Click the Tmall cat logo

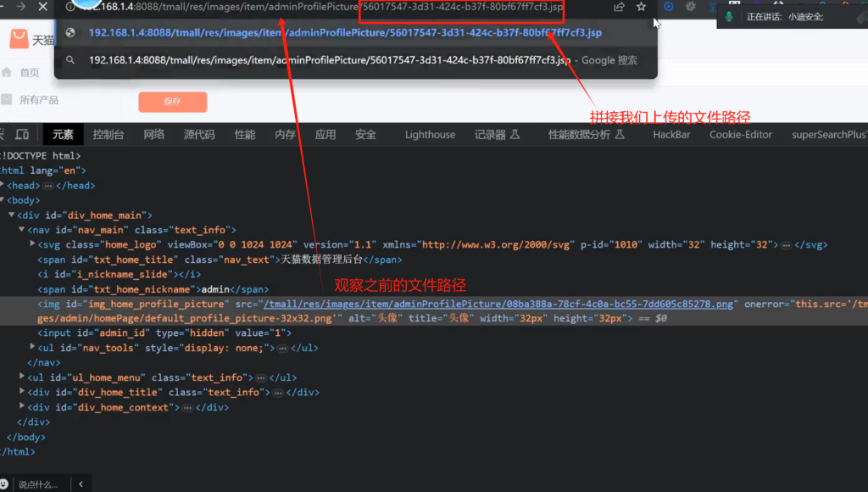point(19,39)
